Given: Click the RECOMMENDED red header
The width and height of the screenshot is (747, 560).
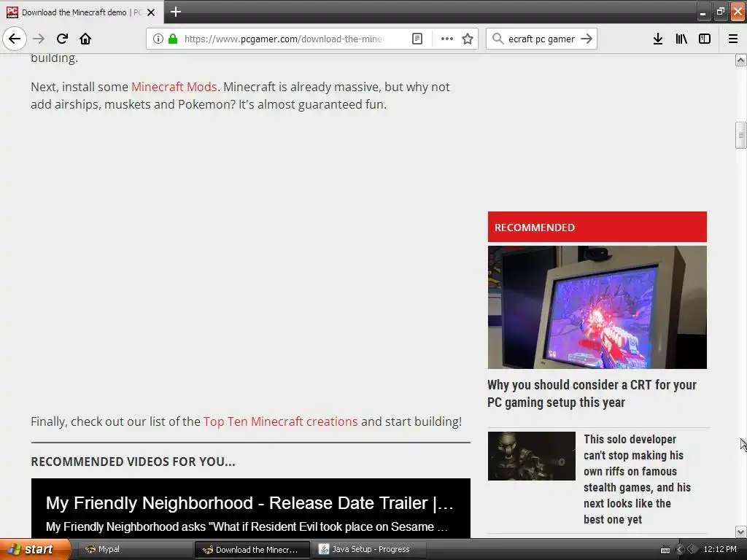Looking at the screenshot, I should pos(597,227).
